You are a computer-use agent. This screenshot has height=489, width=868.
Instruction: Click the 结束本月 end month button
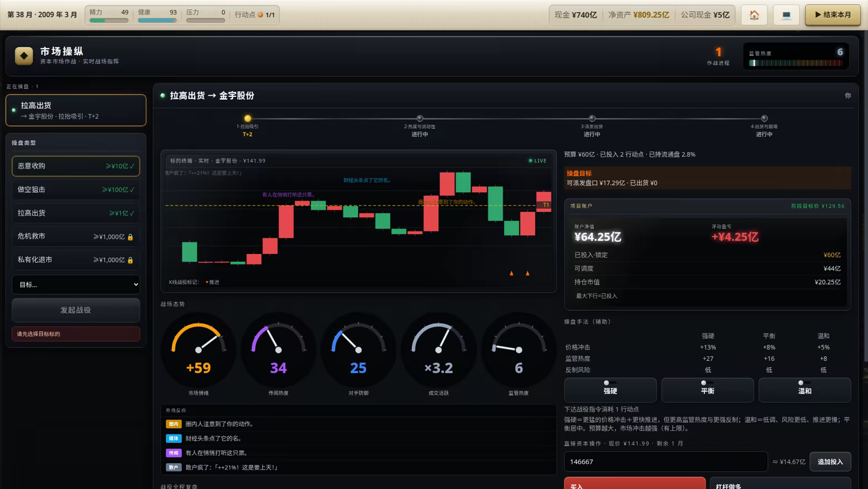click(x=833, y=15)
